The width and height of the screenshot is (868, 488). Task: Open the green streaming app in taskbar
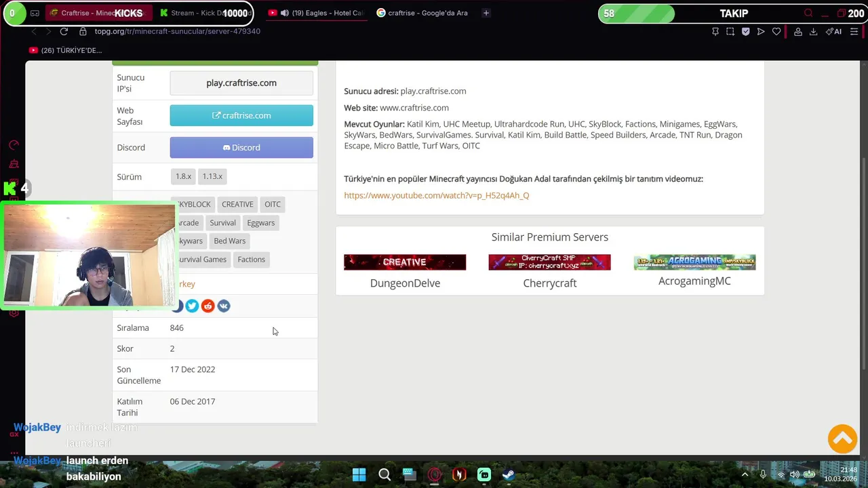pyautogui.click(x=484, y=474)
